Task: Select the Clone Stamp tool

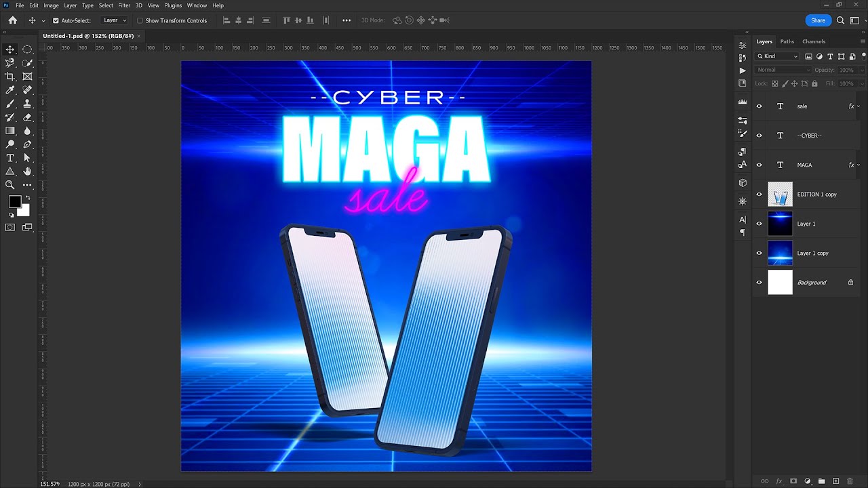Action: click(x=27, y=104)
